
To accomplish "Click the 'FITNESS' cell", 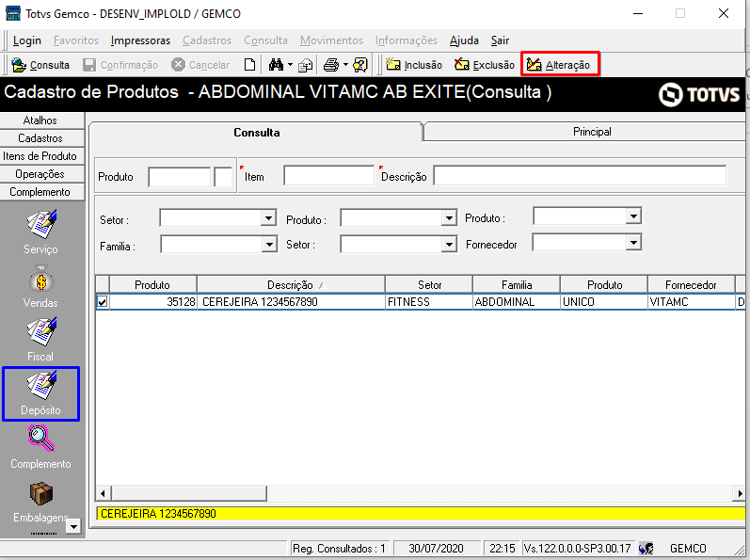I will 429,302.
